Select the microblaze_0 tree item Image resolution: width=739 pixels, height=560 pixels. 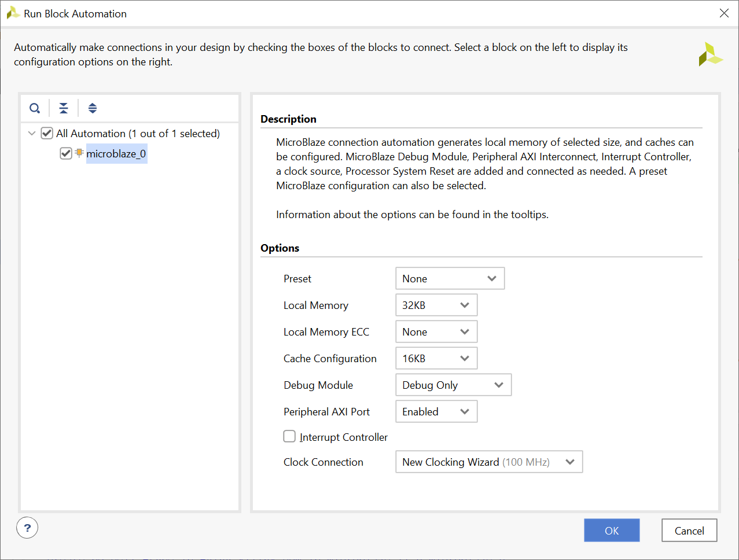(116, 153)
